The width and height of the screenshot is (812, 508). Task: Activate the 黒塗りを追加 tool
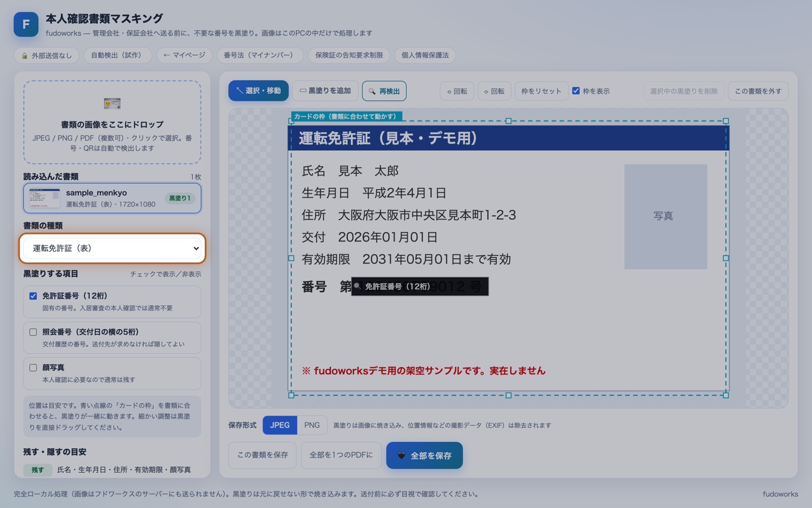click(x=325, y=91)
